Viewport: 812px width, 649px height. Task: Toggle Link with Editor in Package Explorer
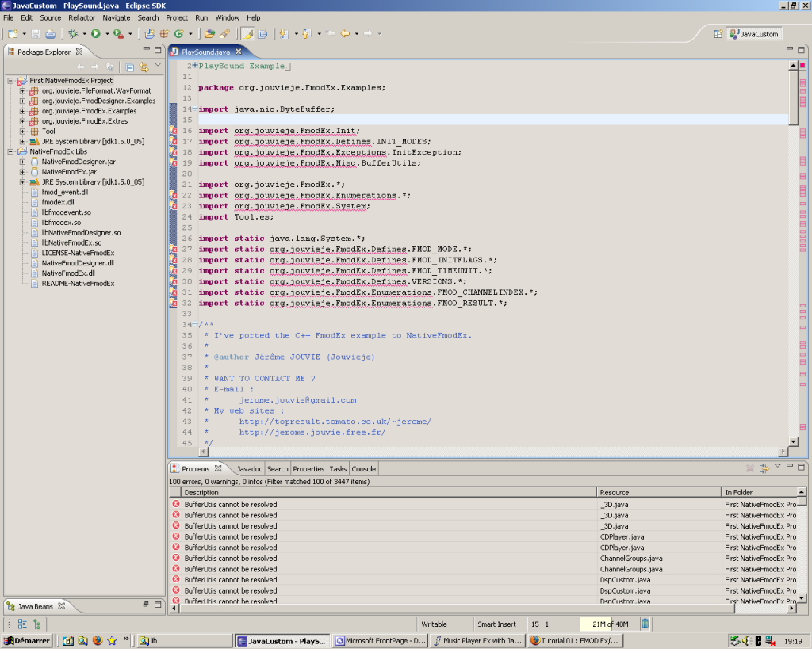(x=144, y=67)
